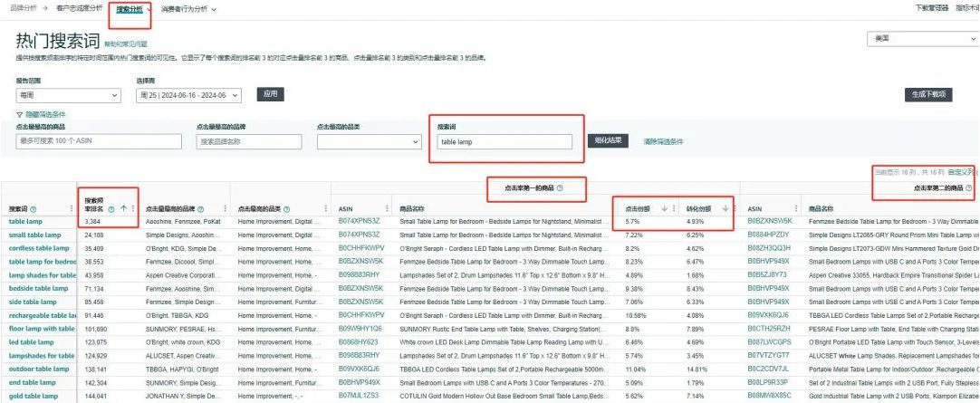The image size is (980, 403).
Task: Select frequency rank cell 3,384
Action: coord(92,221)
